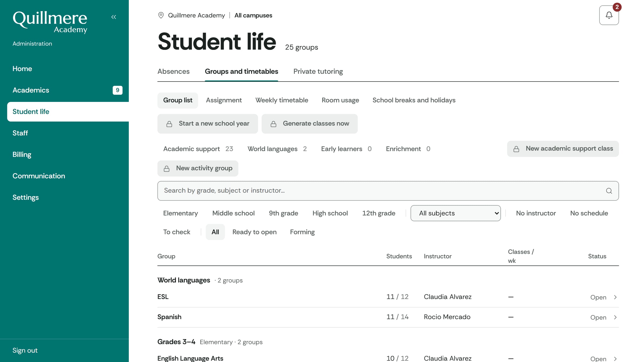Collapse the sidebar with double-chevron icon

(114, 17)
